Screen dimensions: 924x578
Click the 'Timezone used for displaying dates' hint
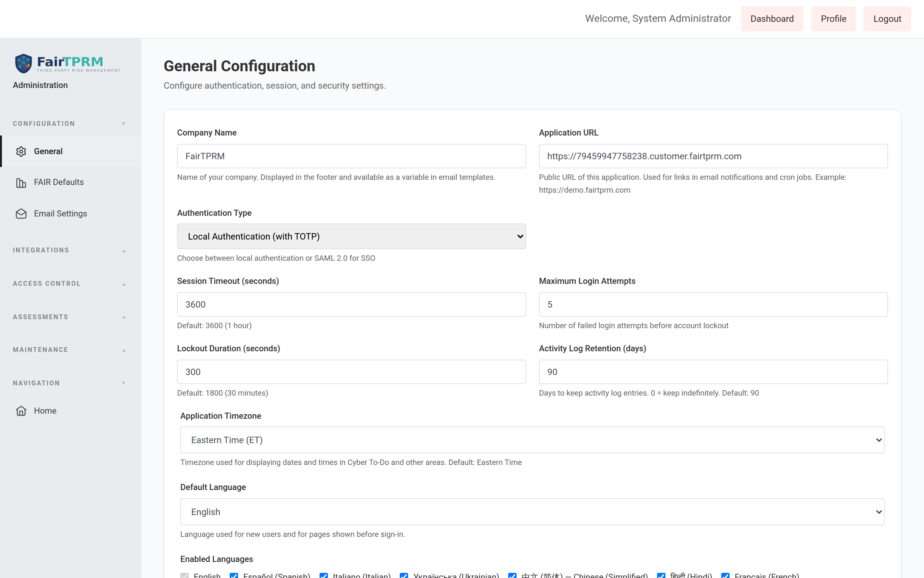pyautogui.click(x=351, y=462)
